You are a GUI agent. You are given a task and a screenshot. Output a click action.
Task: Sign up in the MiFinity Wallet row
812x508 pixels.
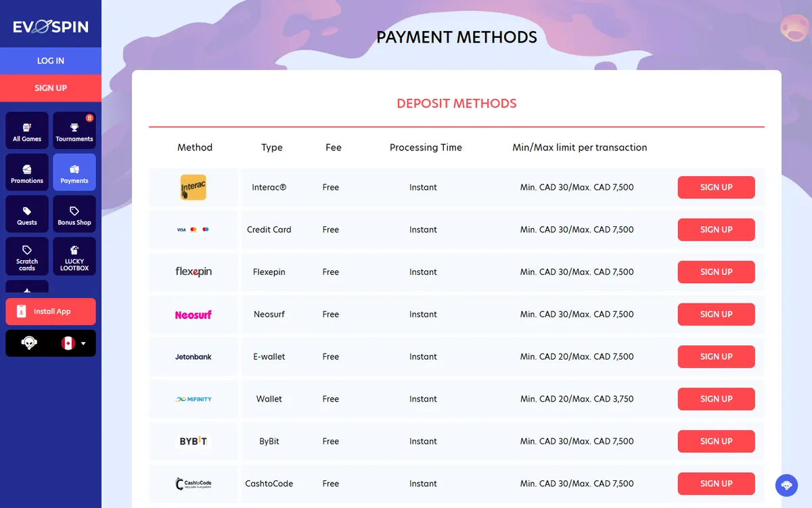717,399
